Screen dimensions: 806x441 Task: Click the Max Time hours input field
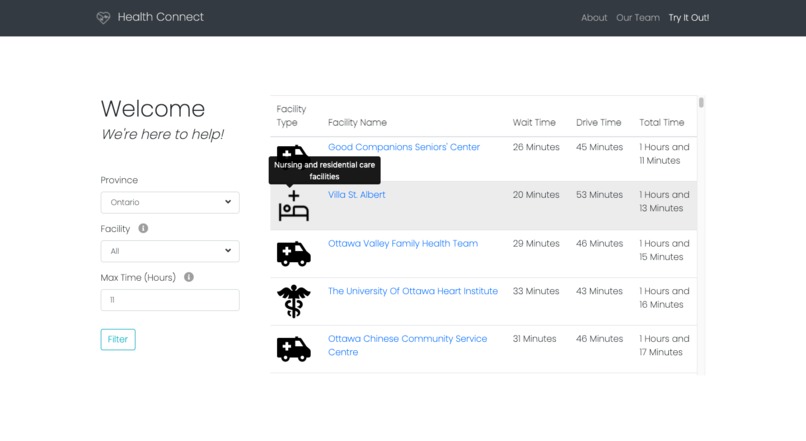click(x=170, y=300)
